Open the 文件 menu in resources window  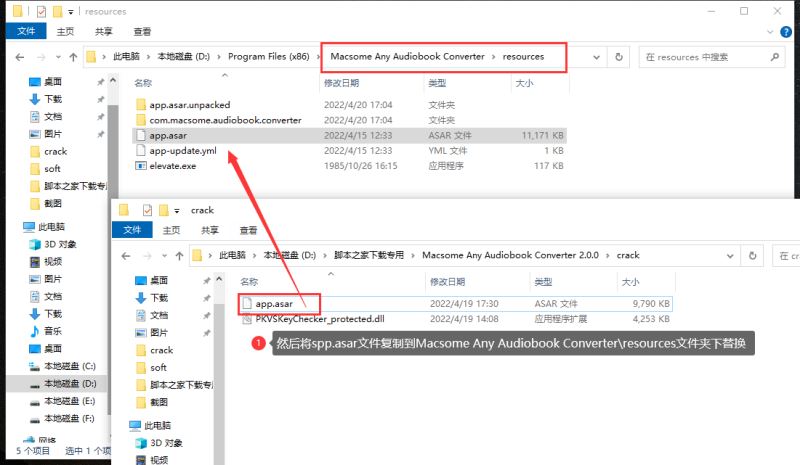click(x=26, y=31)
